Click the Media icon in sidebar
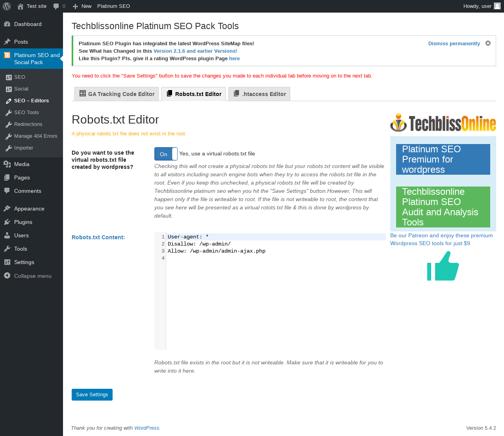 [7, 164]
